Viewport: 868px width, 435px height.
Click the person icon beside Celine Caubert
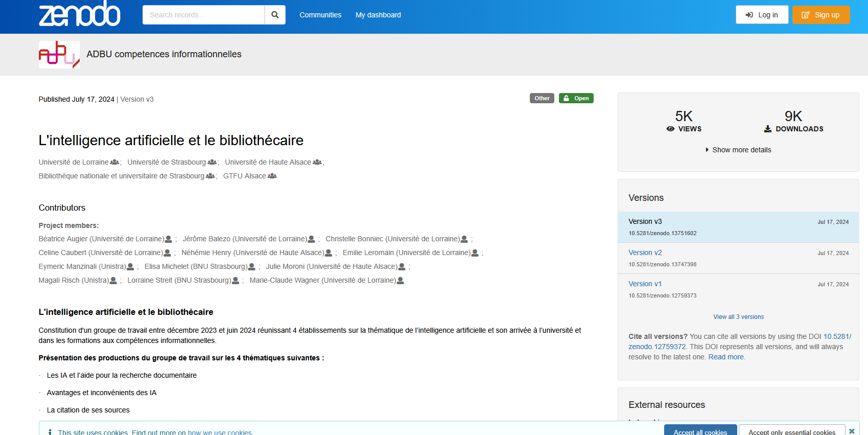168,253
